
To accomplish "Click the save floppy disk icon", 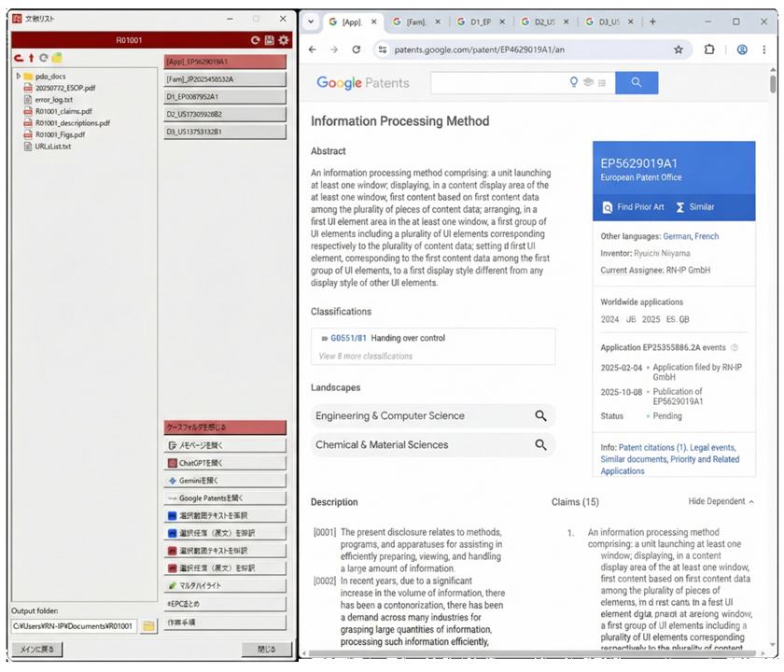I will pos(270,40).
